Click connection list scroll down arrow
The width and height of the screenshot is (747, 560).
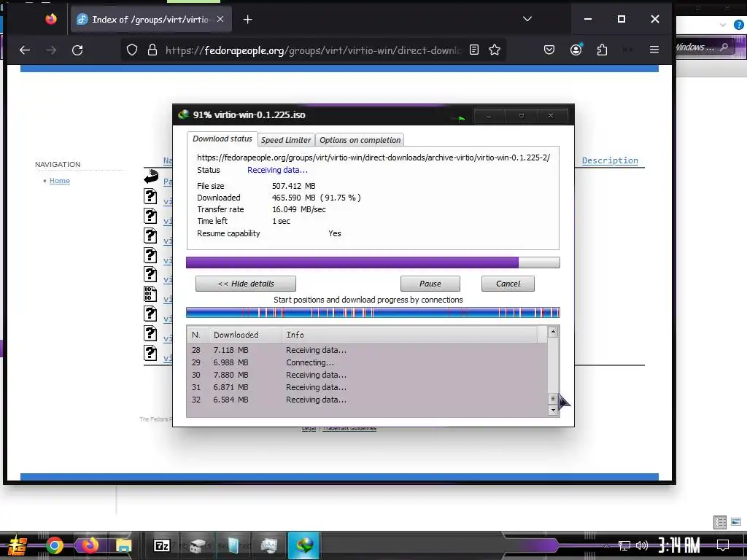pyautogui.click(x=553, y=410)
